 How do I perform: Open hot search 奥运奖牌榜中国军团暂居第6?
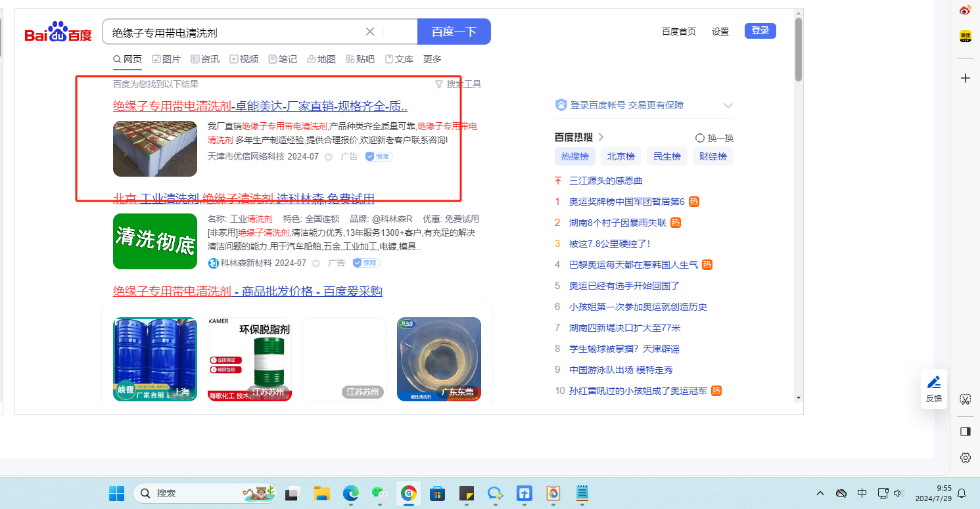[x=627, y=202]
